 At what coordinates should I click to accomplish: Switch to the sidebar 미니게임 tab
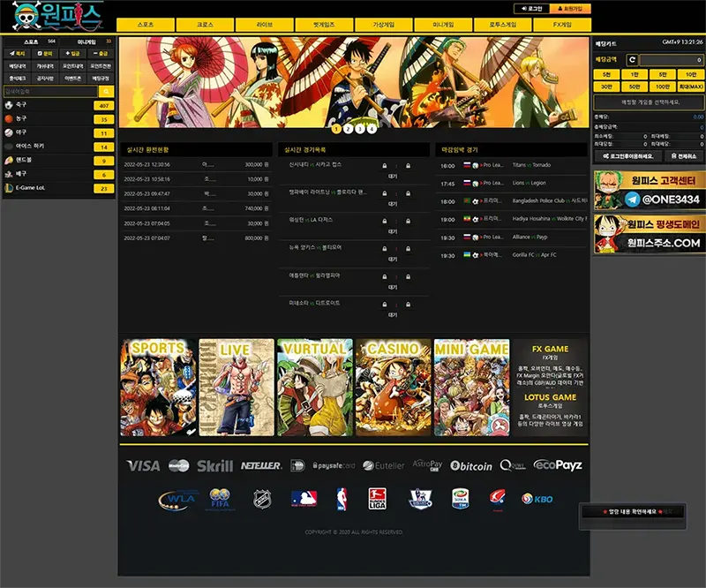[x=86, y=41]
